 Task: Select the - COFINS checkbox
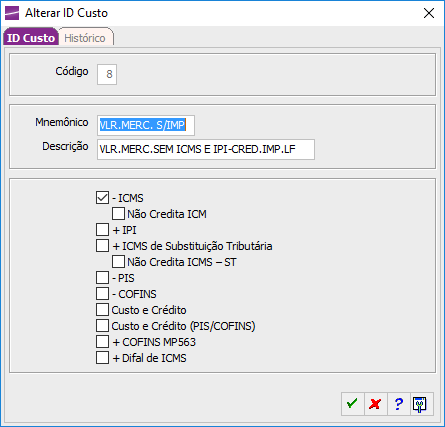(x=102, y=294)
